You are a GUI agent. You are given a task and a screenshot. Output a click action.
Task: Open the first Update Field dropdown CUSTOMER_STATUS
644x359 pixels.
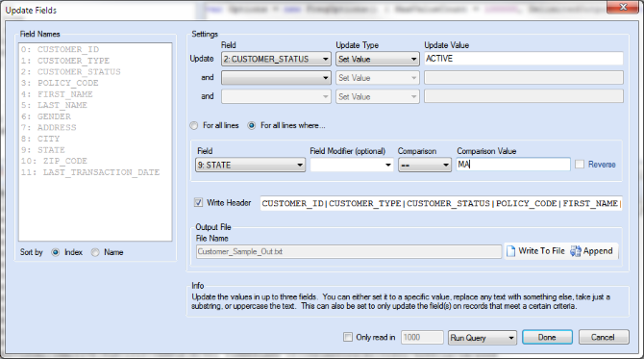click(x=276, y=60)
